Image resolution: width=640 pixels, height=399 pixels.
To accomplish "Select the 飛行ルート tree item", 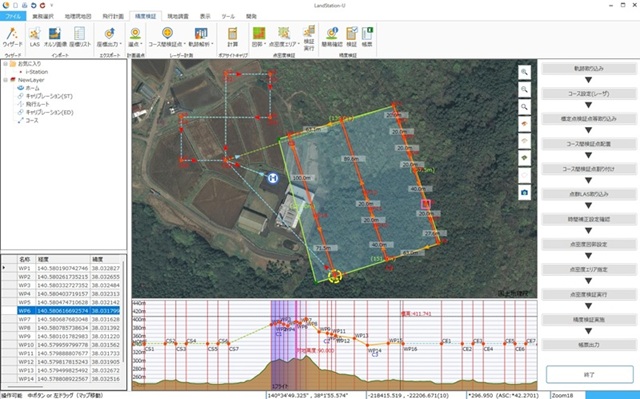I will [x=38, y=104].
